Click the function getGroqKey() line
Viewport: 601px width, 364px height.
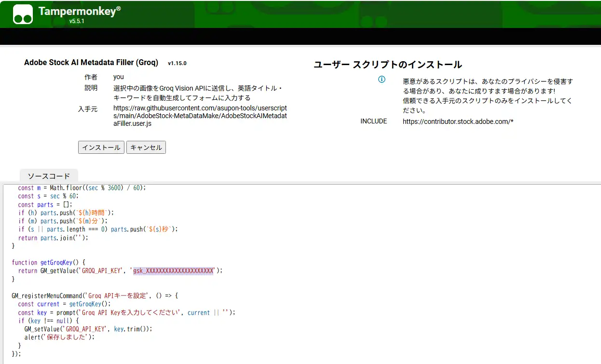pos(48,262)
